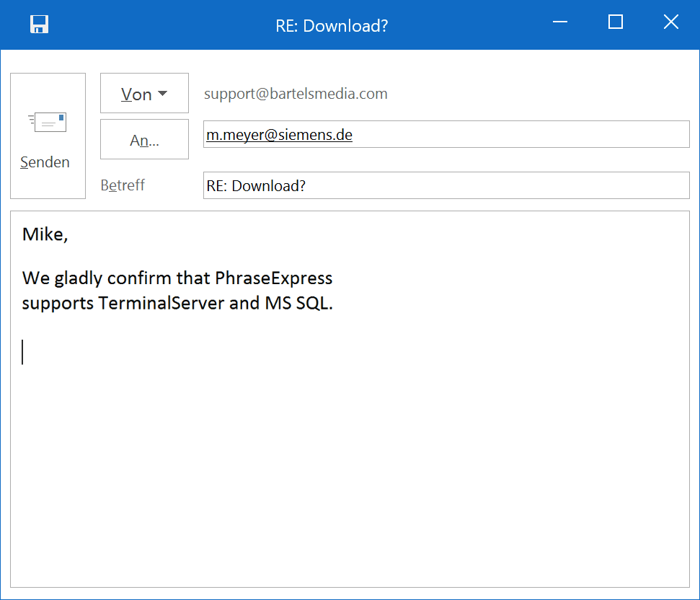Minimize the email window
700x600 pixels.
point(560,22)
